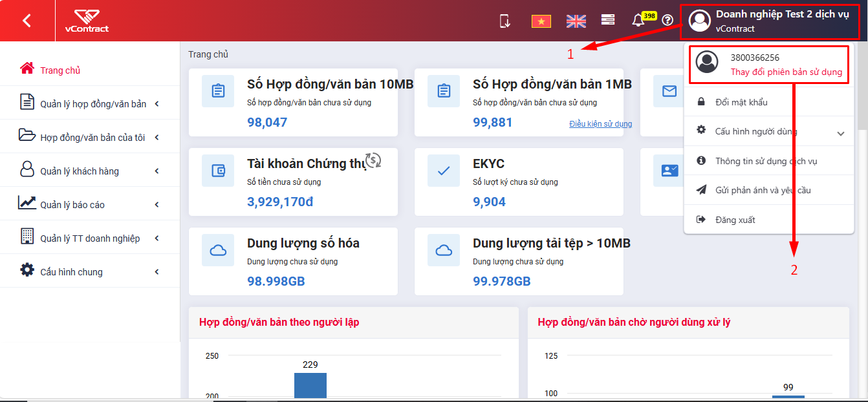Click Quản lý hợp đồng/văn bản document icon
Image resolution: width=868 pixels, height=402 pixels.
click(x=27, y=102)
